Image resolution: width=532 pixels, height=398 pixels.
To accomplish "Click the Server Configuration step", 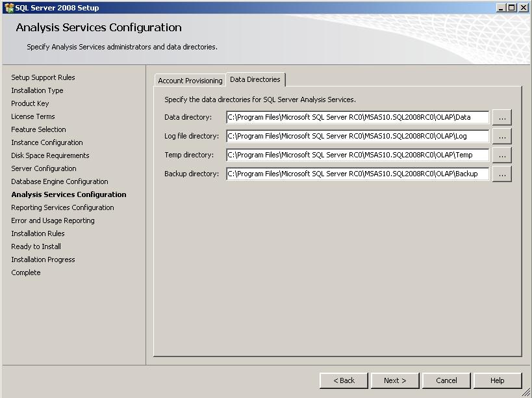I will pos(44,168).
